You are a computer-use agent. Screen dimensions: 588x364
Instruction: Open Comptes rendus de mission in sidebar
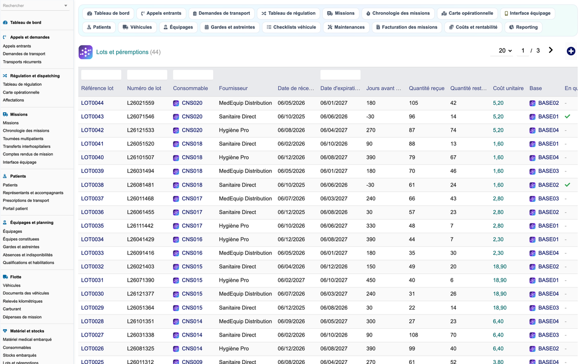click(x=28, y=154)
